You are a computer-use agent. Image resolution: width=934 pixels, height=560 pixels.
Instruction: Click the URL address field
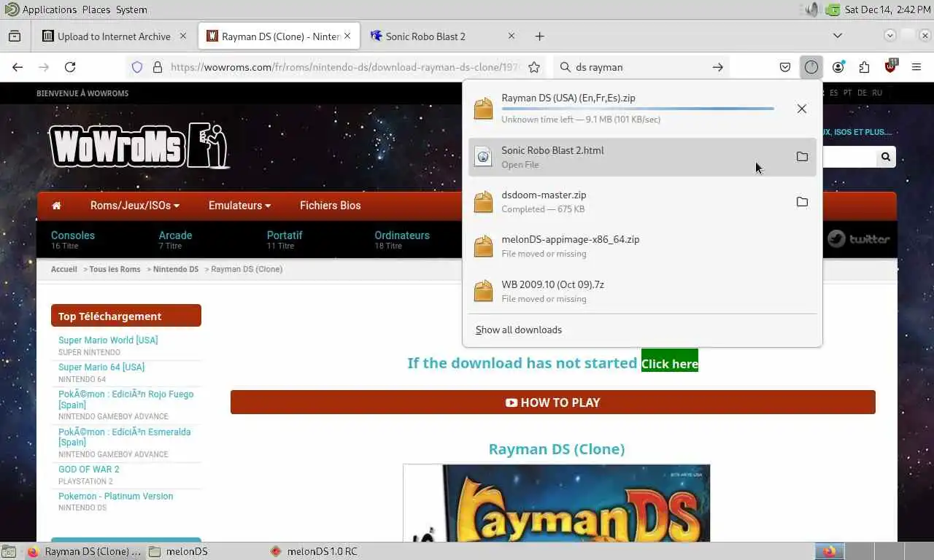click(x=344, y=67)
